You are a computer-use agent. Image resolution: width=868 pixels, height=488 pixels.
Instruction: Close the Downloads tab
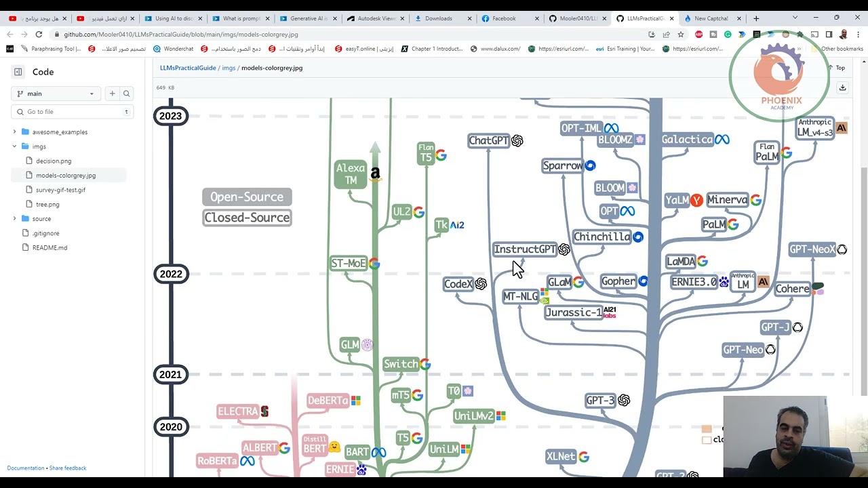(469, 18)
